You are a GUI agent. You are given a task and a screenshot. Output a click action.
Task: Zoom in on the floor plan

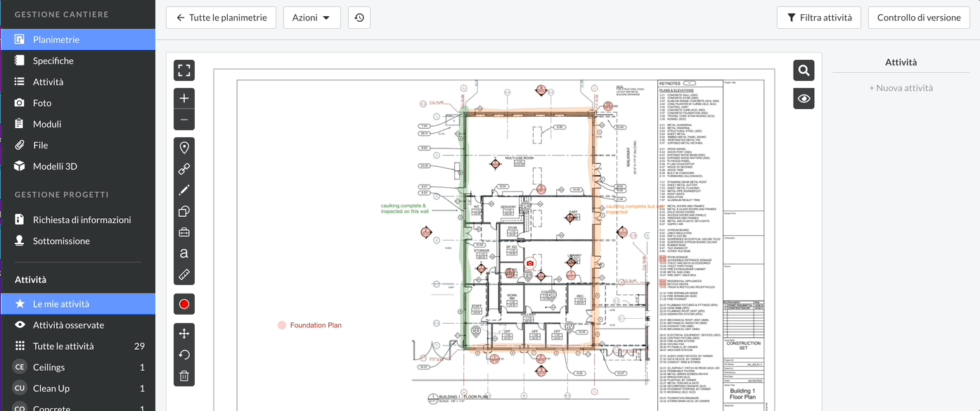click(184, 99)
